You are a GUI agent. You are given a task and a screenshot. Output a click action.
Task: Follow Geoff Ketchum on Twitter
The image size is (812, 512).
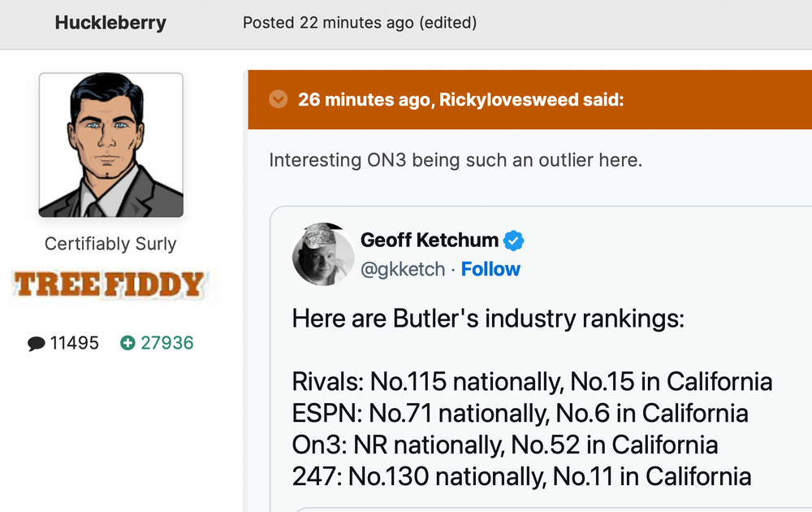point(490,269)
